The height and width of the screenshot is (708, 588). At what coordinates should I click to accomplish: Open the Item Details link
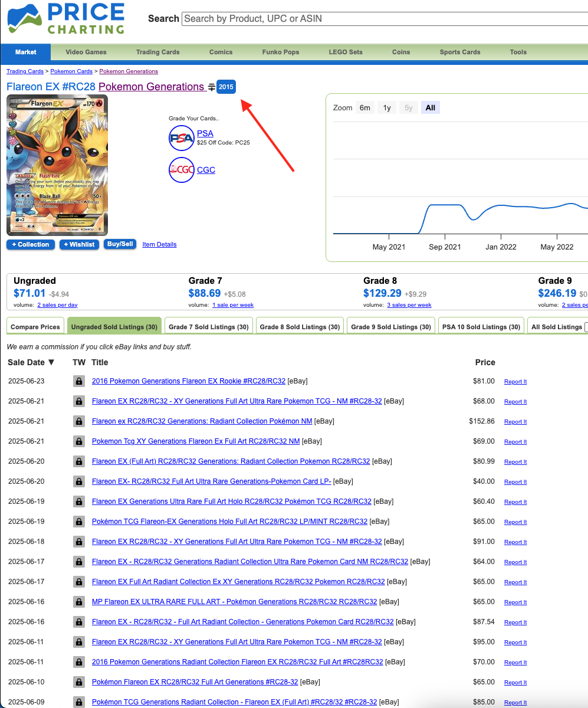pos(159,244)
